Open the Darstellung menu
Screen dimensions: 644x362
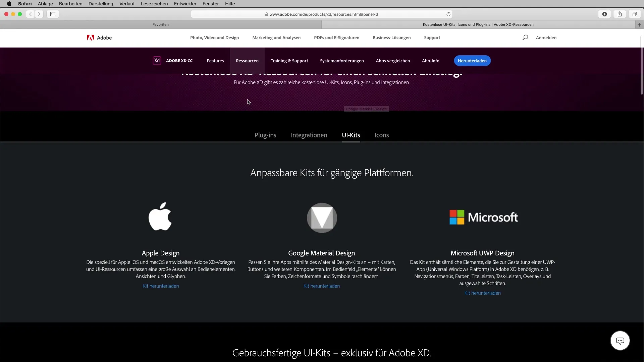click(101, 4)
